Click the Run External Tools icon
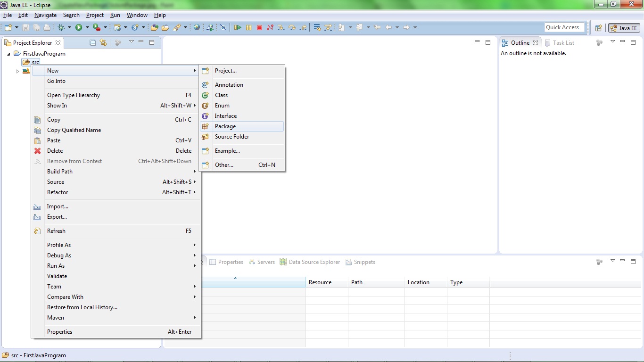The image size is (644, 362). (96, 28)
